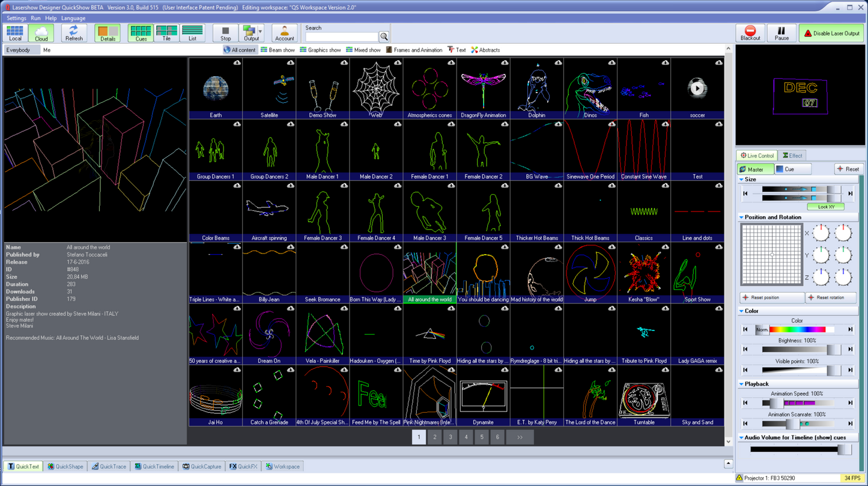Screen dimensions: 868x486
Task: Toggle Lock XY for size
Action: tap(825, 207)
